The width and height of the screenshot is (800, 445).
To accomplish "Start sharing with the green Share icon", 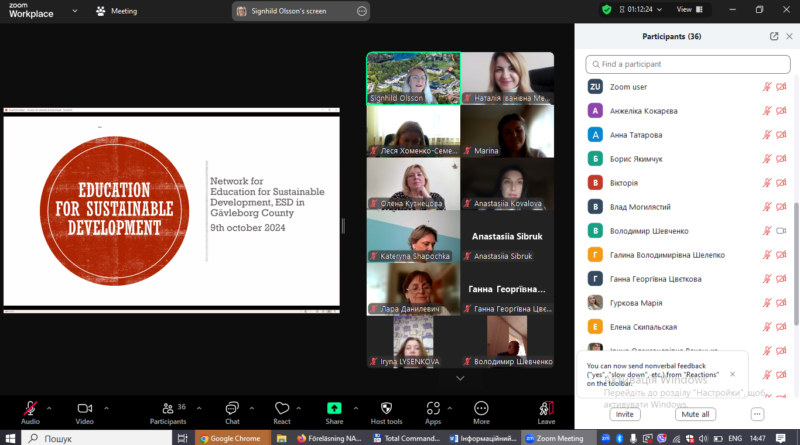I will point(334,408).
